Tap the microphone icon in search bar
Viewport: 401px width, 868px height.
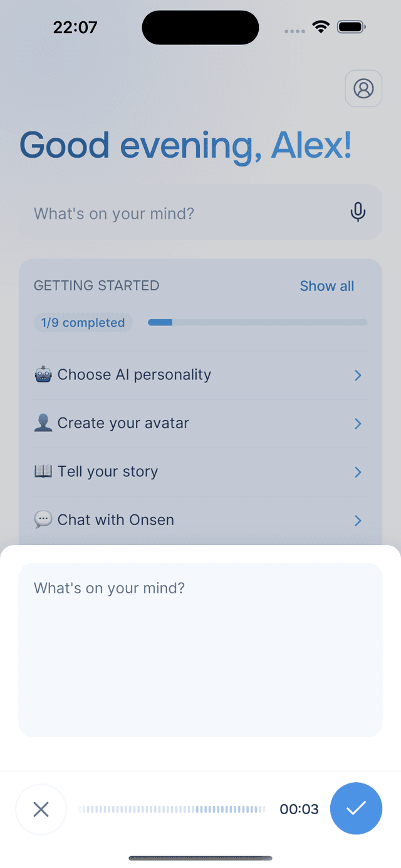358,212
